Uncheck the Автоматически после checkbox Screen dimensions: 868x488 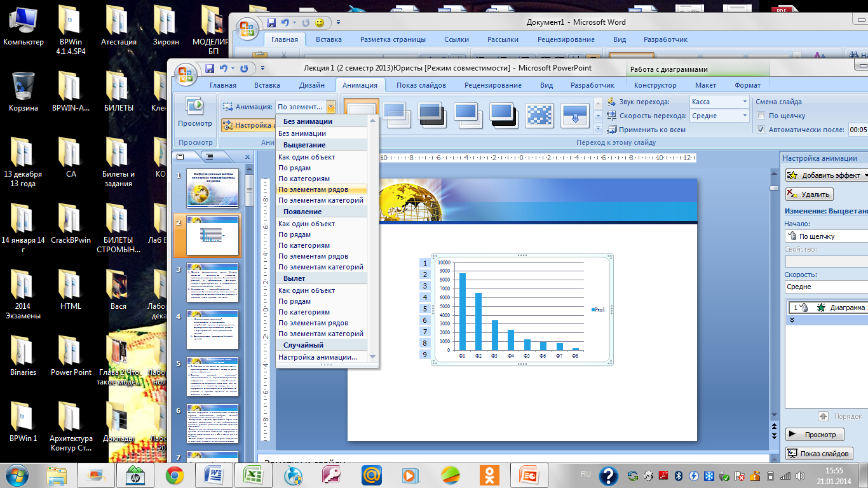tap(761, 130)
